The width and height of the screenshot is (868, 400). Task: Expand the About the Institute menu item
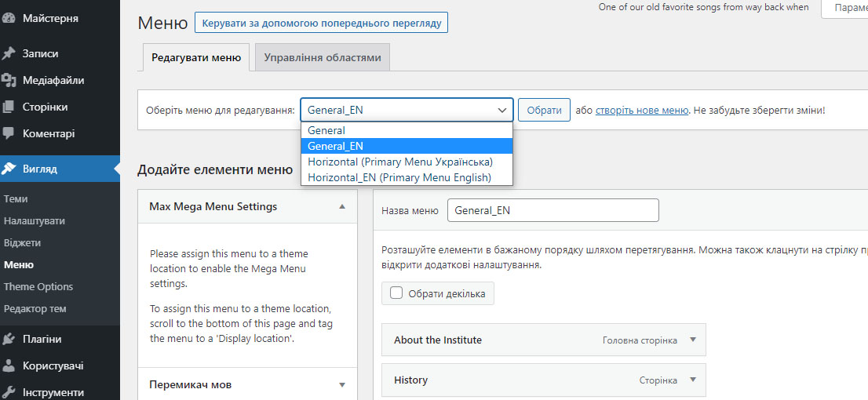693,340
